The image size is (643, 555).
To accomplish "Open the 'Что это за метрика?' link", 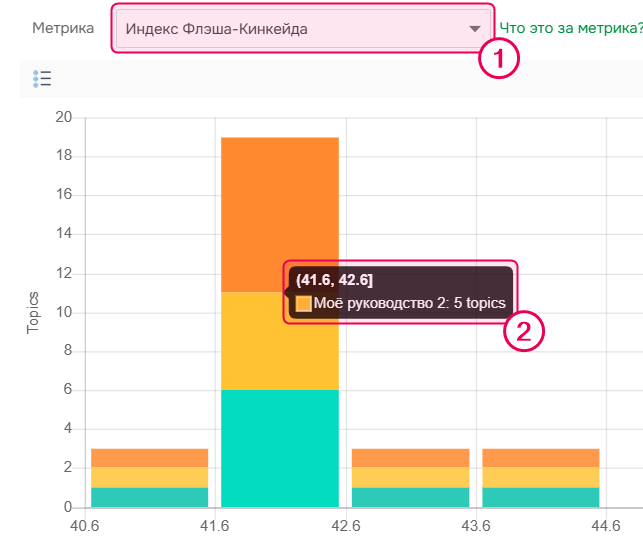I will click(570, 29).
